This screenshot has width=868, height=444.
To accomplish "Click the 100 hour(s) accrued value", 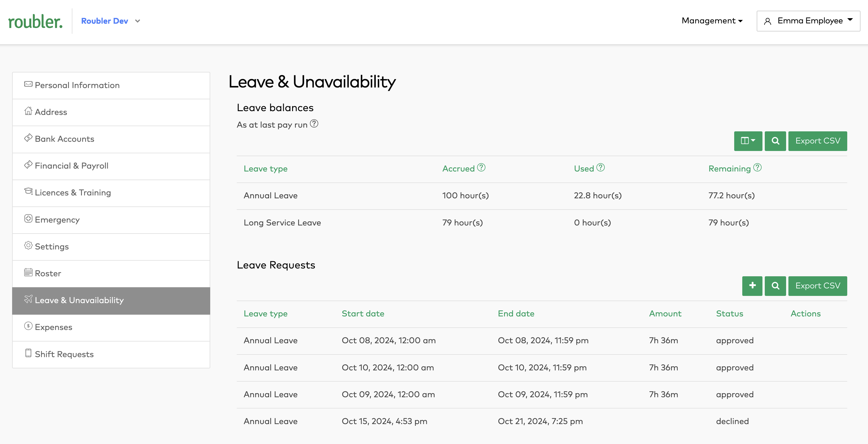I will tap(465, 196).
